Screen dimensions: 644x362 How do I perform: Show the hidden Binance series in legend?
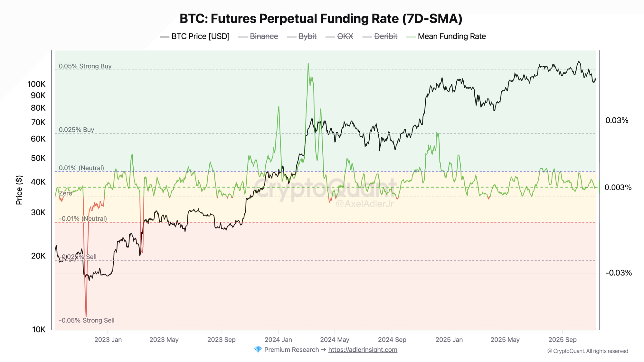pos(258,36)
